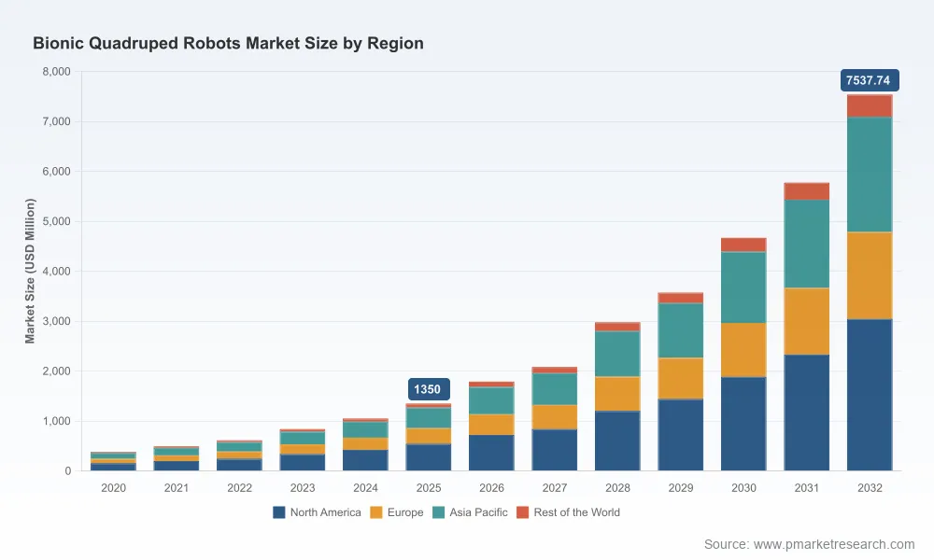The height and width of the screenshot is (560, 934).
Task: Toggle the Asia Pacific legend entry
Action: click(470, 512)
